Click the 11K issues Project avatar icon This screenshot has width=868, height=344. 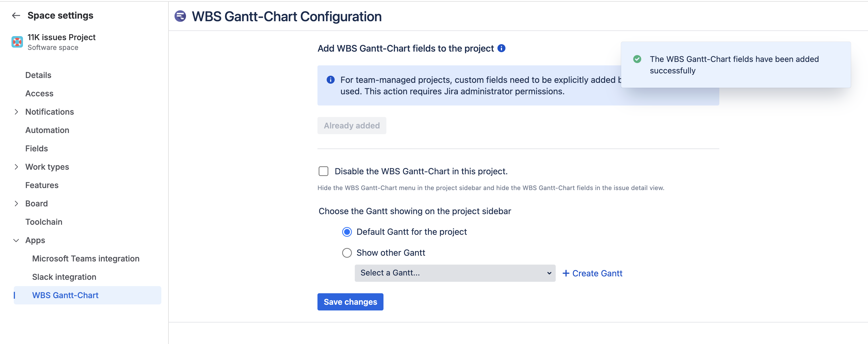click(x=17, y=42)
